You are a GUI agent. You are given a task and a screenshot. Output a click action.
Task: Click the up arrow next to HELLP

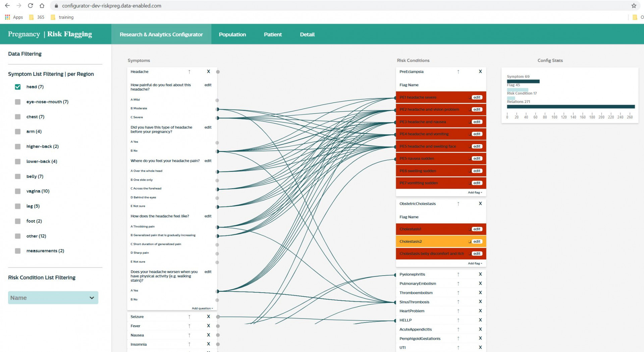tap(458, 320)
